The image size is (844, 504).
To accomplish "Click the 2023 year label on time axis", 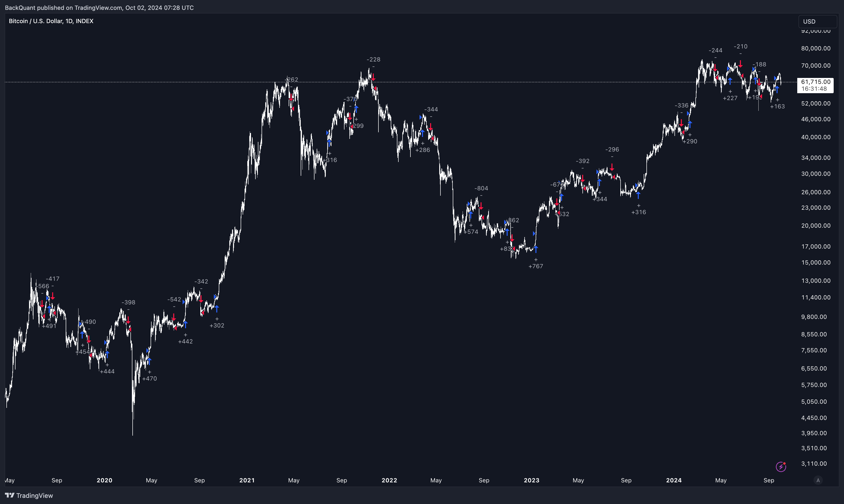I will point(531,480).
